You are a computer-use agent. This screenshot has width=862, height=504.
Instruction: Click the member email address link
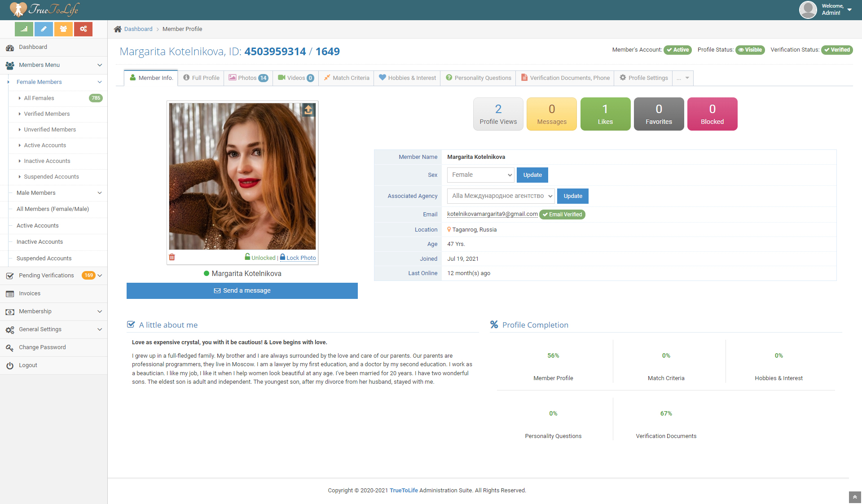(492, 214)
